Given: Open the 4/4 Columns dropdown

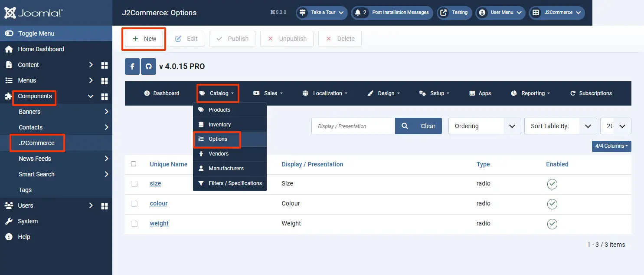Looking at the screenshot, I should click(x=611, y=146).
